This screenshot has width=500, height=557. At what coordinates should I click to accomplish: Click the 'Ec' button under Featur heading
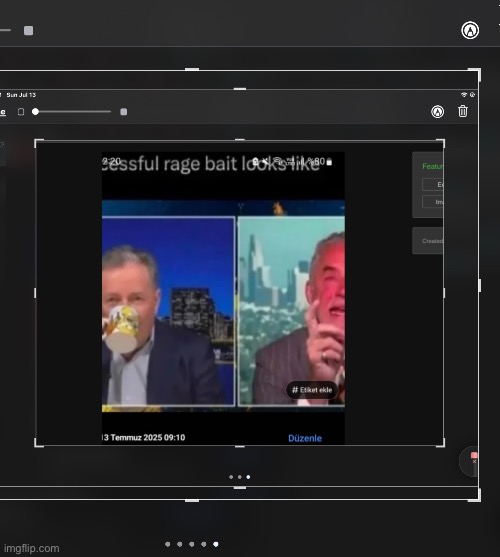coord(433,185)
